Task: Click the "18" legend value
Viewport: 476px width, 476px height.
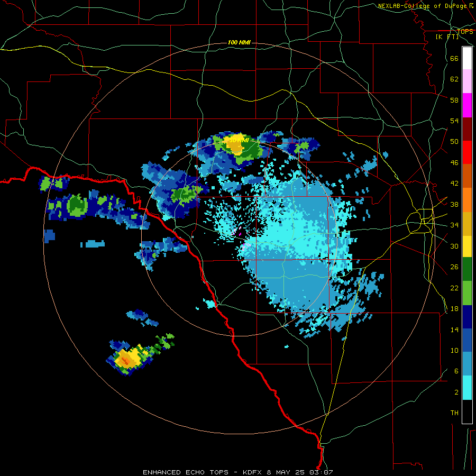Action: click(x=454, y=309)
